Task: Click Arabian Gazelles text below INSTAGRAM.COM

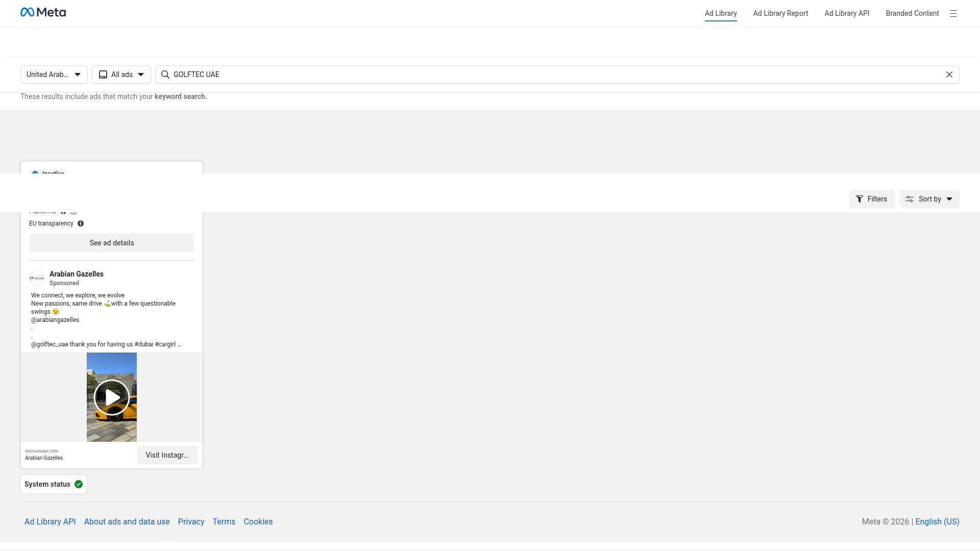Action: pyautogui.click(x=44, y=458)
